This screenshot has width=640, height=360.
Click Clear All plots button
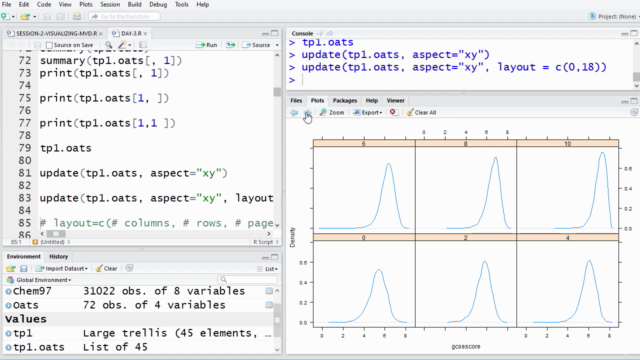[x=421, y=113]
